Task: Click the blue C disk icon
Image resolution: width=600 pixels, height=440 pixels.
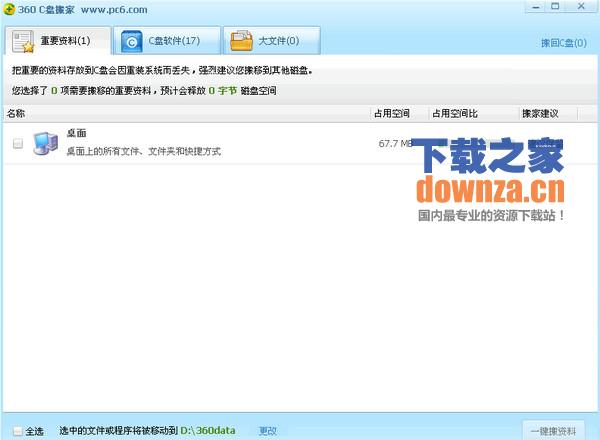Action: 131,41
